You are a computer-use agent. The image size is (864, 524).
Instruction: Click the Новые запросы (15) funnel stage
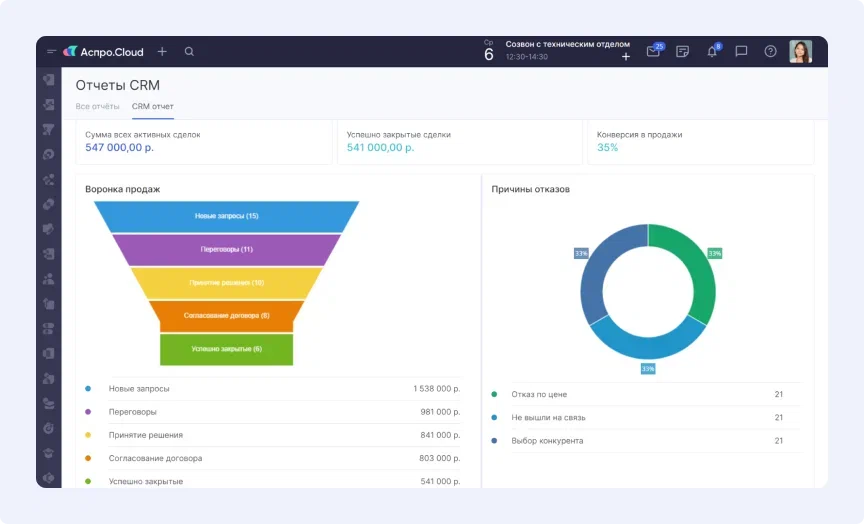[x=227, y=216]
